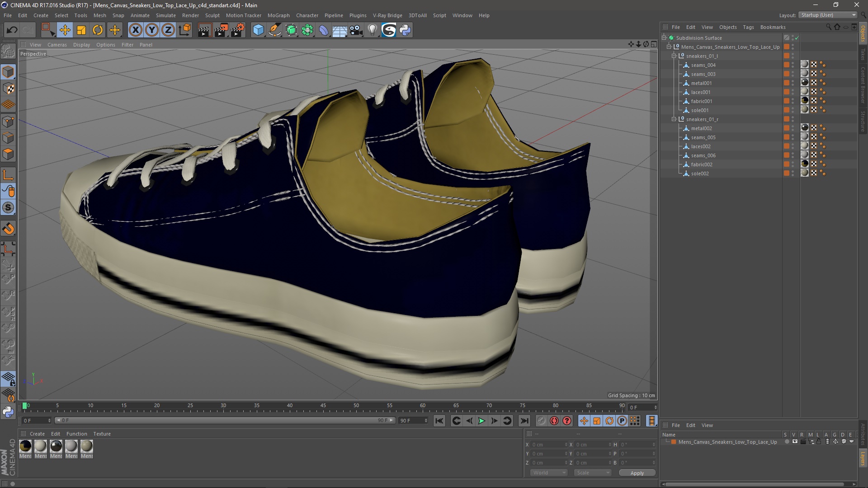The width and height of the screenshot is (868, 488).
Task: Click the Undo arrow icon
Action: (12, 30)
